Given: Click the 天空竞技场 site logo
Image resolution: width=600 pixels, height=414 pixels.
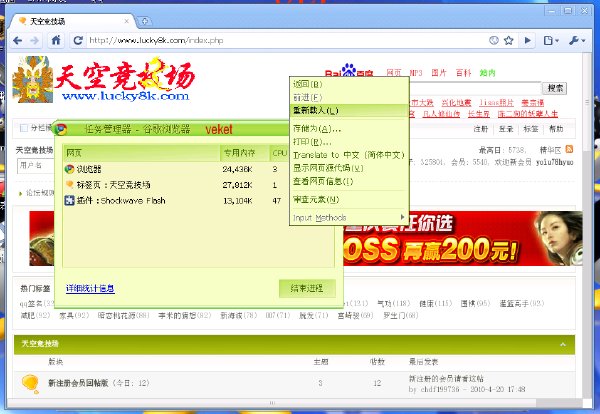Looking at the screenshot, I should pos(104,80).
